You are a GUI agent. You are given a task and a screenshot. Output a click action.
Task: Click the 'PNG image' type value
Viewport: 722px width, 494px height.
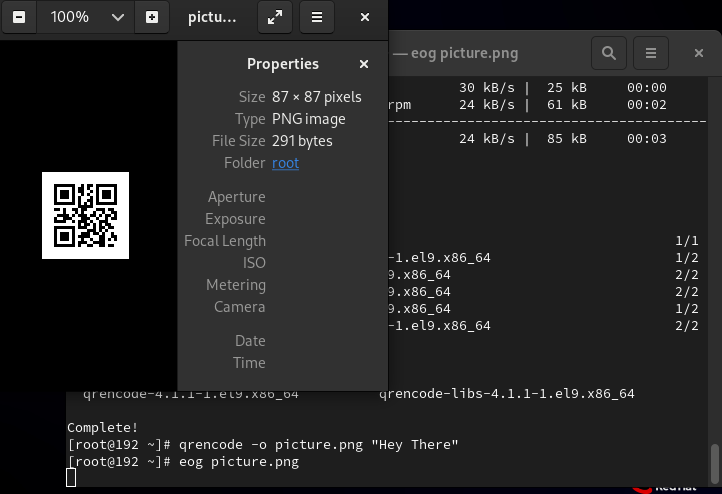309,119
